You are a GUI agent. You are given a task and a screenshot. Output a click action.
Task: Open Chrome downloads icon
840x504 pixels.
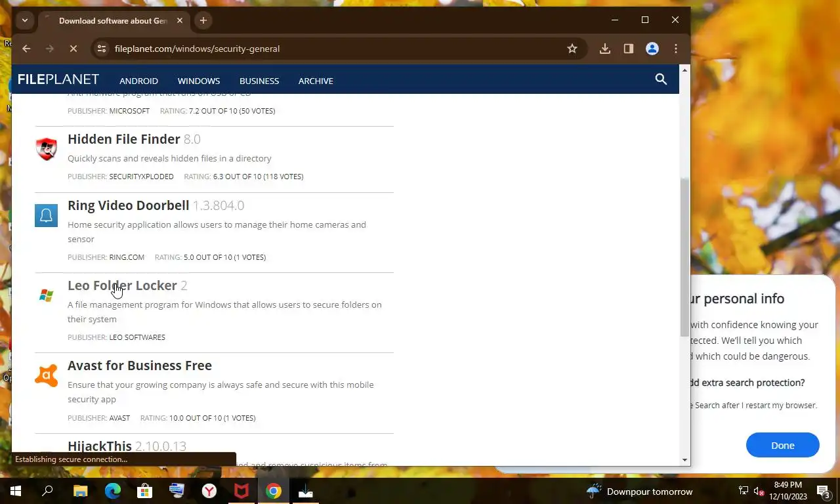tap(605, 49)
